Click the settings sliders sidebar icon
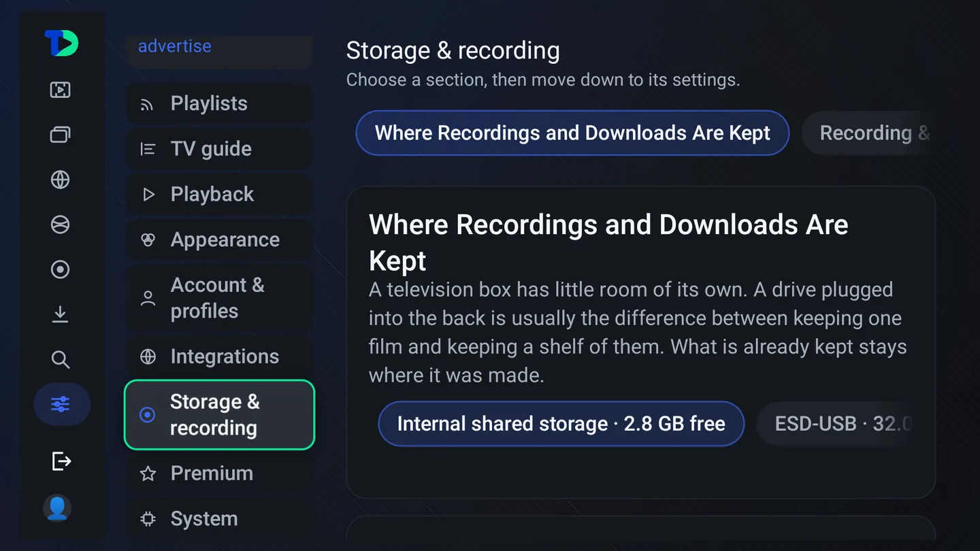The image size is (980, 551). (x=61, y=405)
